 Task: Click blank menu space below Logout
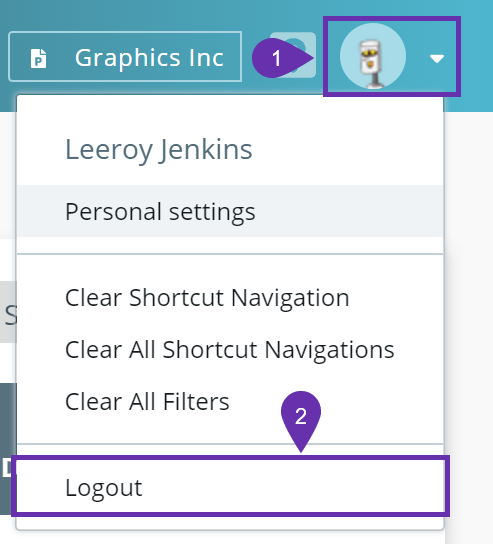click(230, 523)
